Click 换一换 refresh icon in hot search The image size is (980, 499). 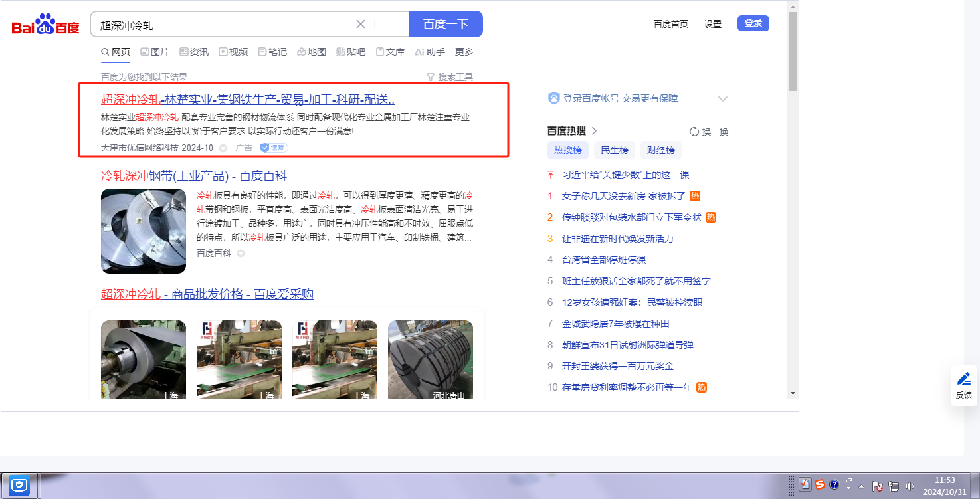click(x=694, y=132)
